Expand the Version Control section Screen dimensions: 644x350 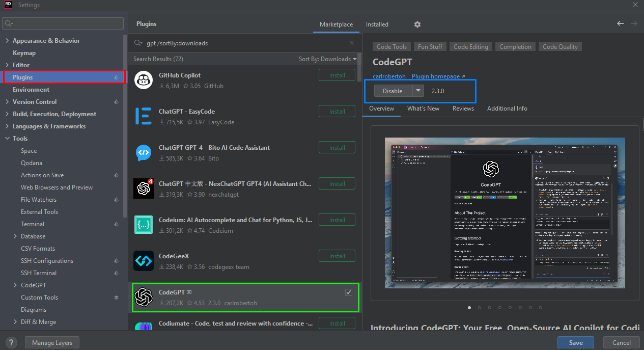tap(7, 102)
